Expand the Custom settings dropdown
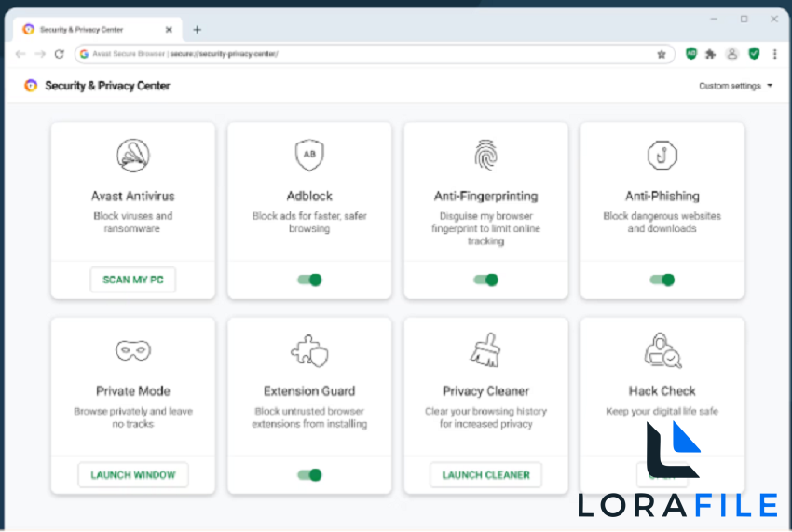 coord(735,86)
